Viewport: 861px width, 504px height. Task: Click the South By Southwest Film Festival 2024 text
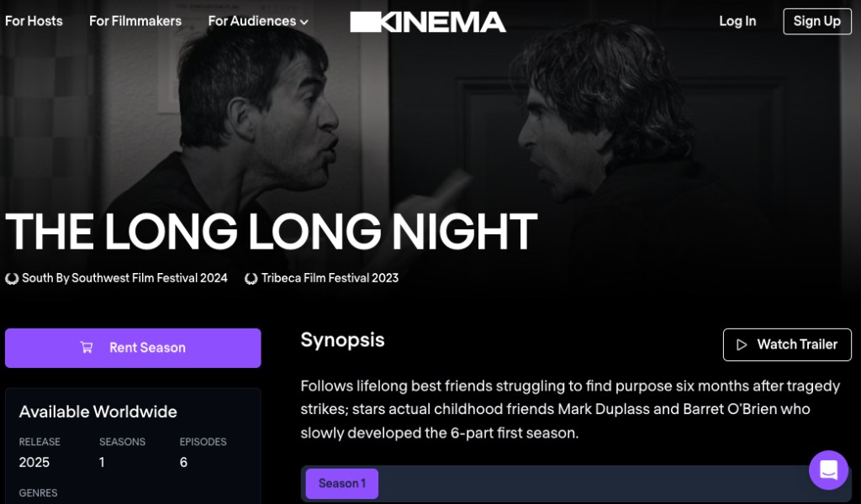(x=124, y=278)
